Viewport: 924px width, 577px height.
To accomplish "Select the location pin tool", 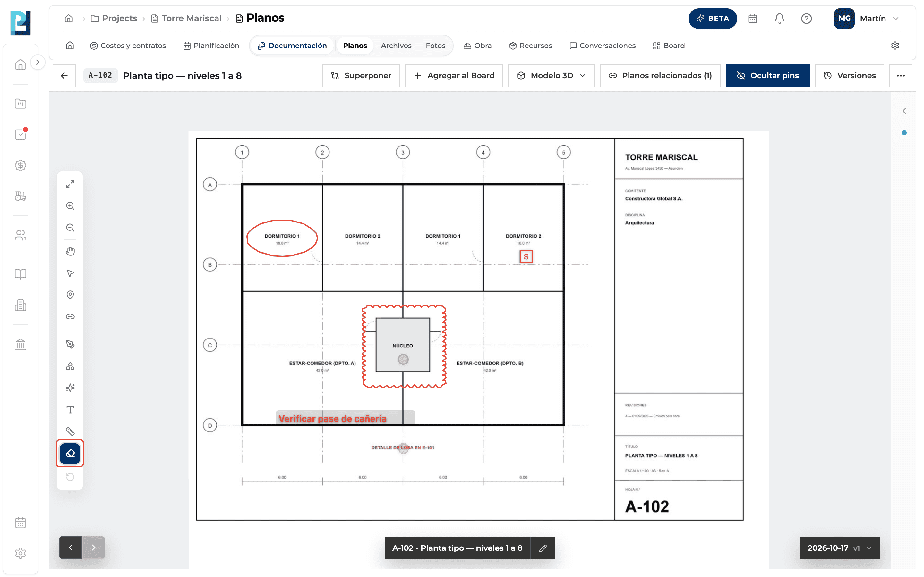I will [x=70, y=295].
